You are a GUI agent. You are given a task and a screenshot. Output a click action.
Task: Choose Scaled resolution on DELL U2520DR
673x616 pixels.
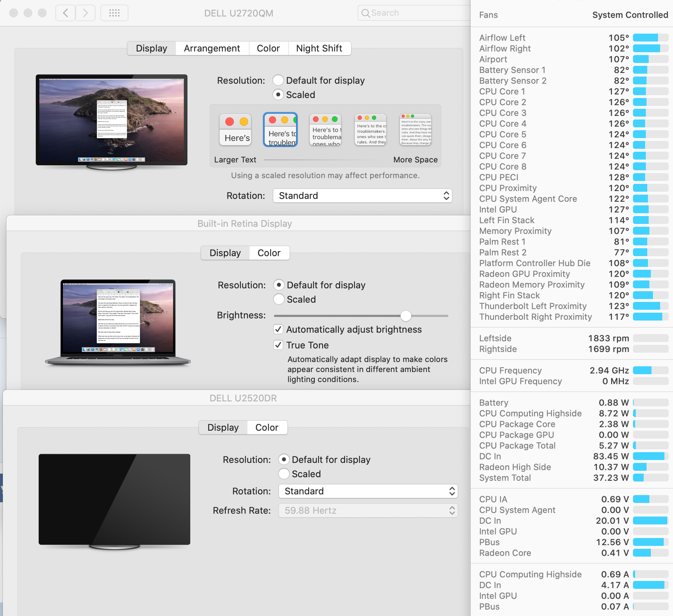pos(284,474)
